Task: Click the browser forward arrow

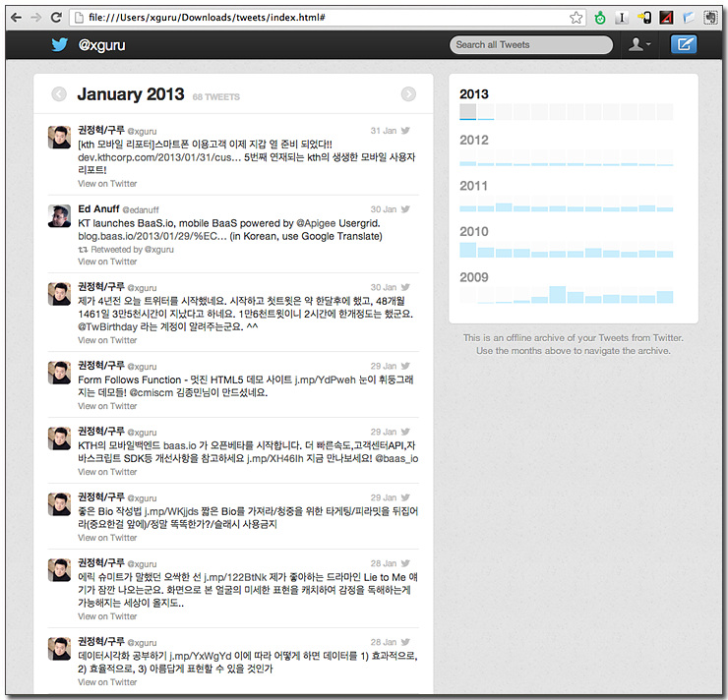Action: [x=35, y=18]
